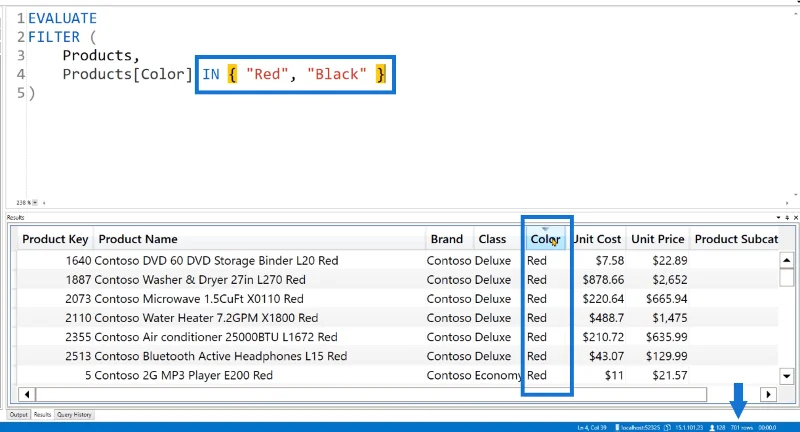
Task: Toggle auto-hide pin on Results panel
Action: [787, 217]
